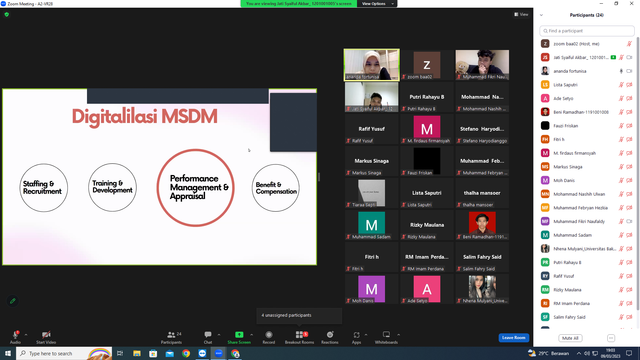The height and width of the screenshot is (360, 640).
Task: Select Rizky Maulana in participants list
Action: [x=587, y=290]
